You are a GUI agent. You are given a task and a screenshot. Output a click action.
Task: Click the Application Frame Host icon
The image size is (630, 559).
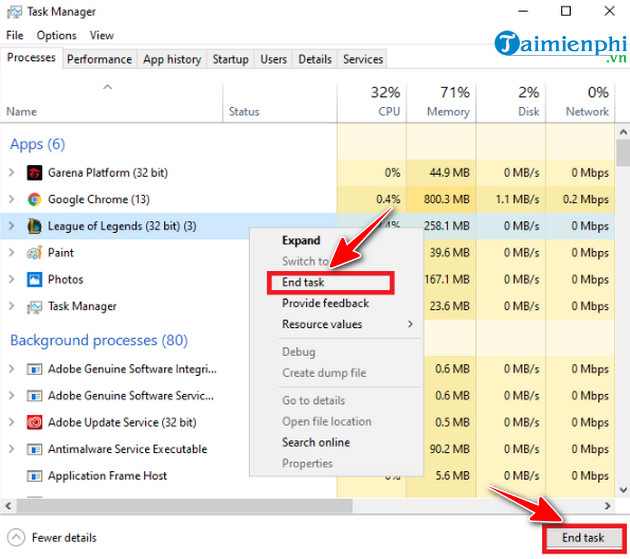point(34,476)
